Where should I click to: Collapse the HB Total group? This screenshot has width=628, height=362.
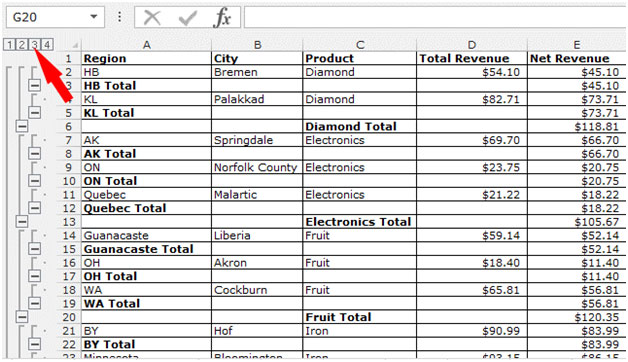point(34,85)
